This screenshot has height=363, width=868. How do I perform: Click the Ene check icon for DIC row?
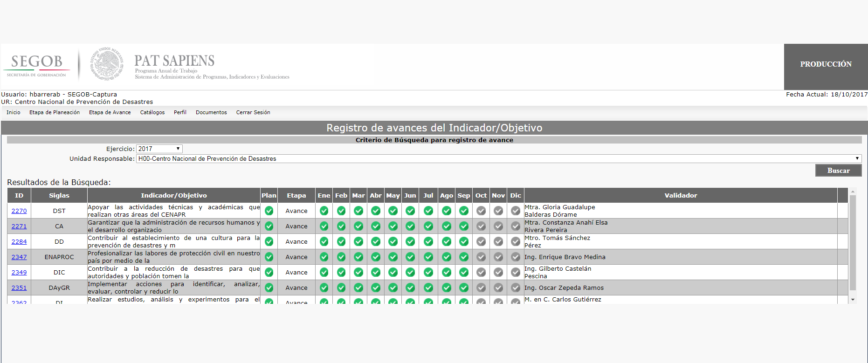point(324,272)
